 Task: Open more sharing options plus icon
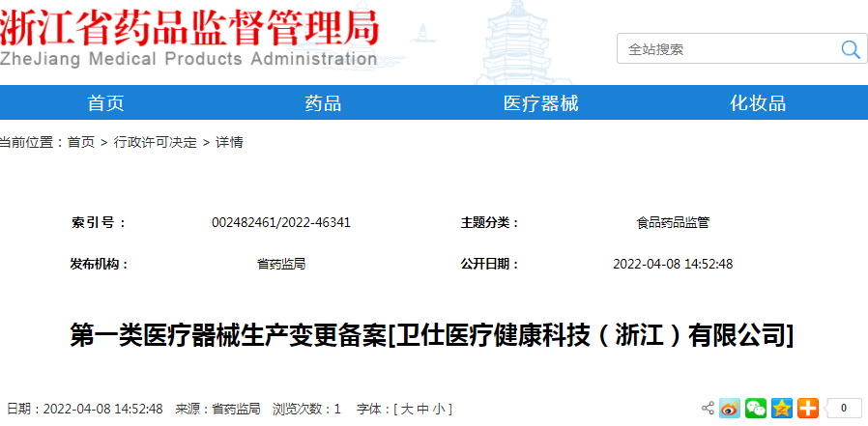(808, 409)
